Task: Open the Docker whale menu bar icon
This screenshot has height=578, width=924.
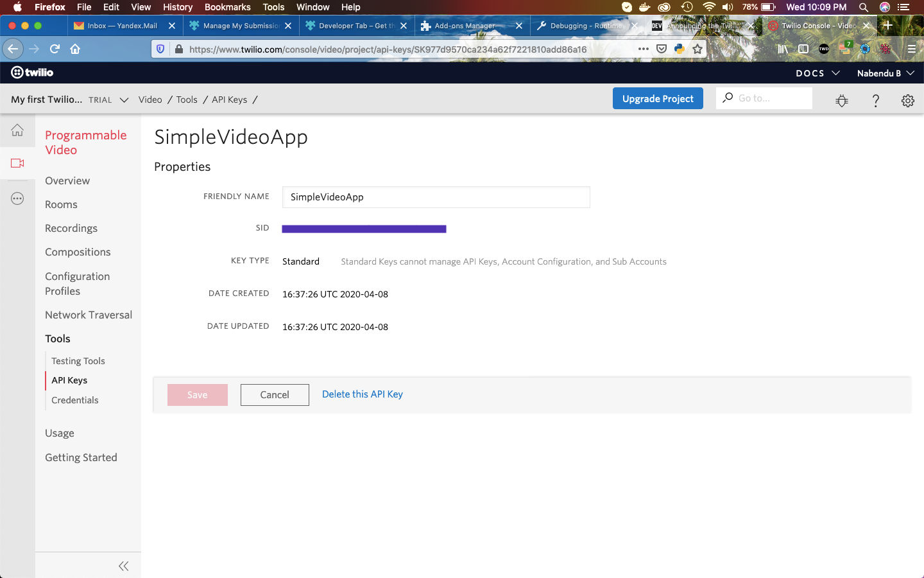Action: coord(644,7)
